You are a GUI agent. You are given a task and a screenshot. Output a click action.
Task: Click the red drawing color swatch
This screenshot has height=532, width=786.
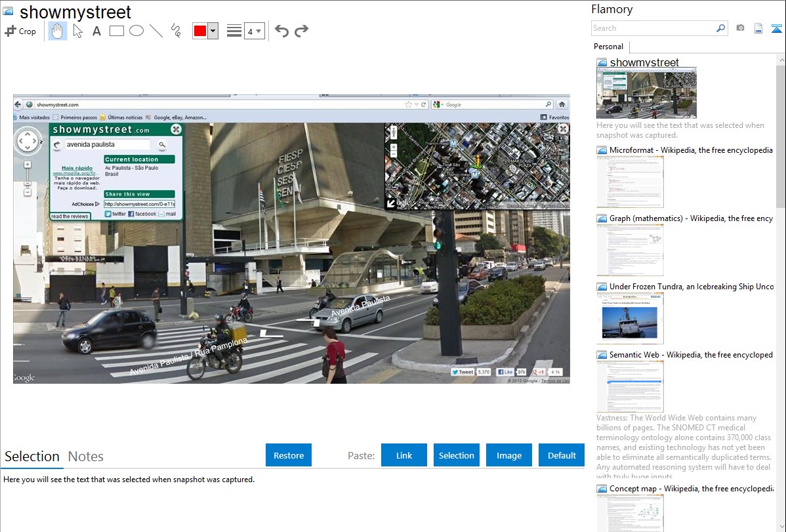[x=200, y=31]
